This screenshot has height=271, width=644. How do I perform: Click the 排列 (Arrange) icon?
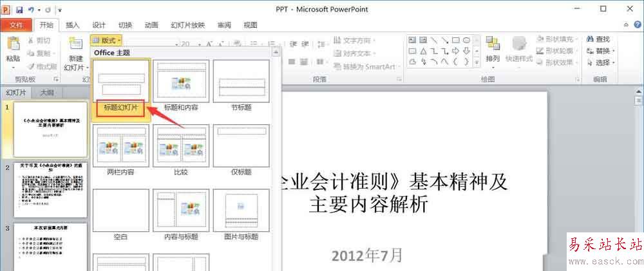(493, 44)
